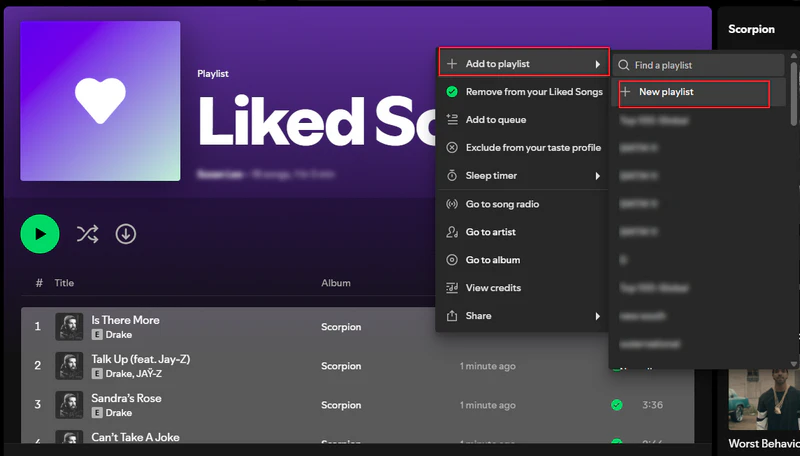Click Talk Up album art thumbnail
800x456 pixels.
(69, 366)
